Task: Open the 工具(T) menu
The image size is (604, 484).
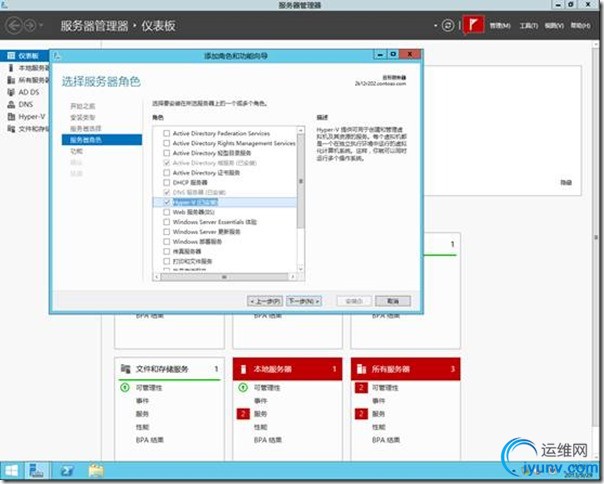Action: [528, 25]
